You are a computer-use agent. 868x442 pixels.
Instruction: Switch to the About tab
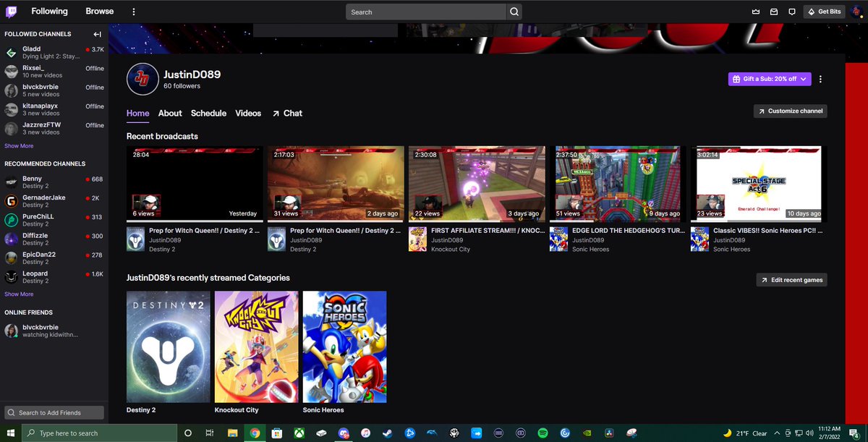170,113
